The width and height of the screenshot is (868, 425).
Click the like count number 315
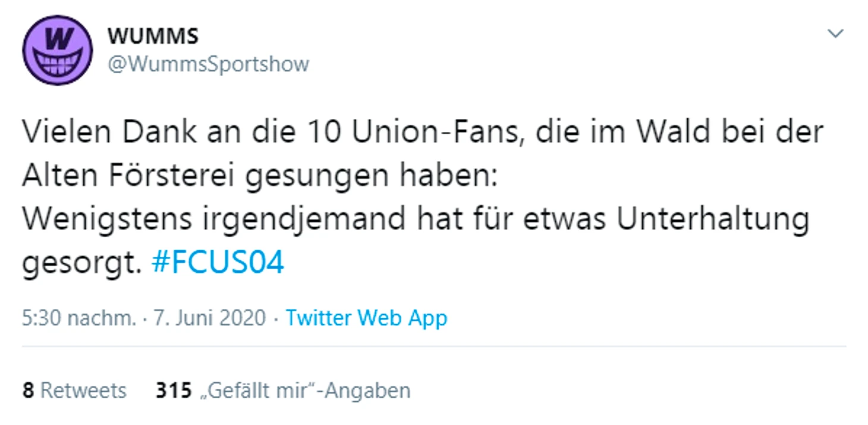pyautogui.click(x=174, y=391)
